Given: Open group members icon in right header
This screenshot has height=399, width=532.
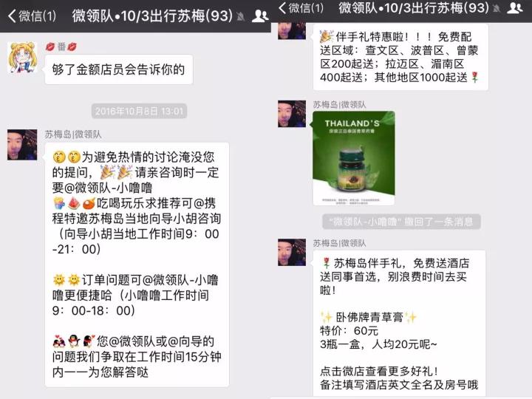Looking at the screenshot, I should tap(514, 7).
